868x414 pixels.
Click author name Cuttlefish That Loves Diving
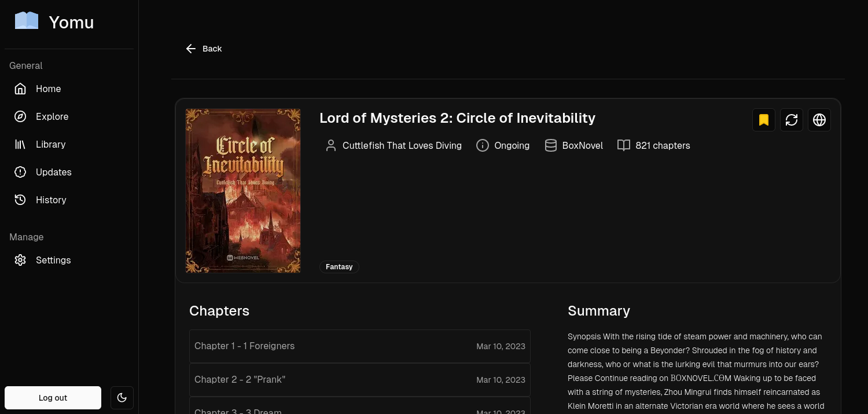[402, 145]
